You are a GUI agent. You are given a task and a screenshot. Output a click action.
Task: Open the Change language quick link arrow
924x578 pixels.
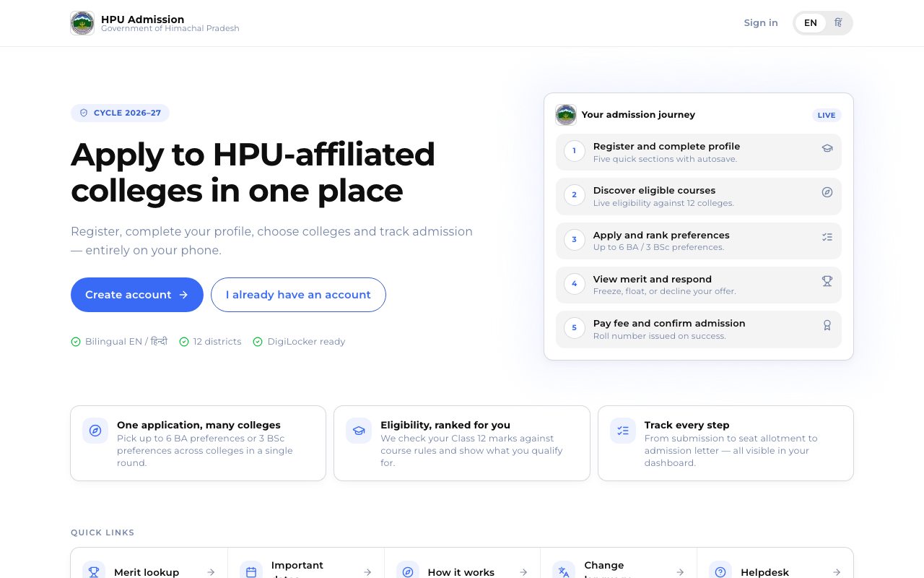680,572
